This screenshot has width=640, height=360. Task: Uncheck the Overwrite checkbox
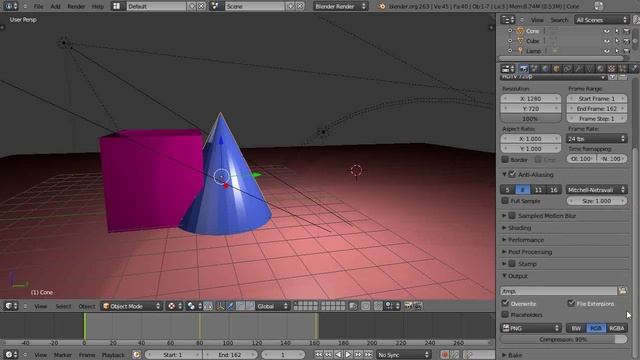point(505,303)
